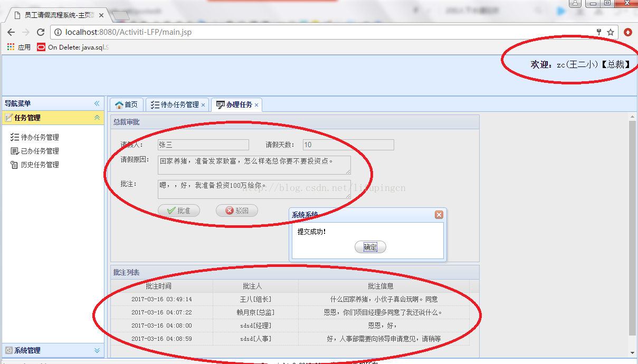Open the red browser extension icon

tap(628, 32)
